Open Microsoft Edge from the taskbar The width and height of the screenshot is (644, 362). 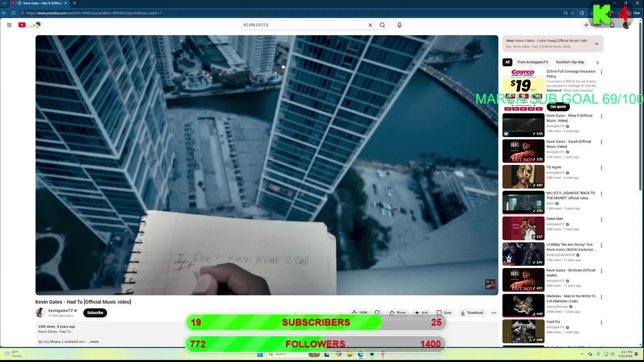coord(361,354)
